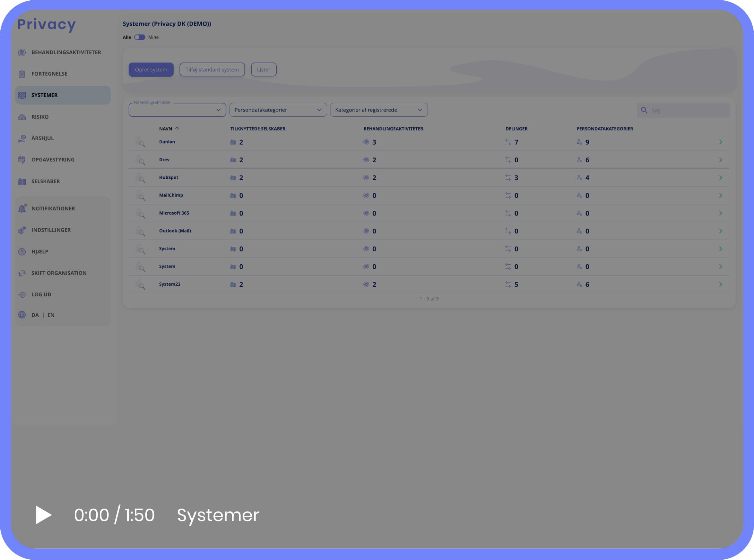Click the 0:00 / 1:50 video time display
754x560 pixels.
(114, 515)
